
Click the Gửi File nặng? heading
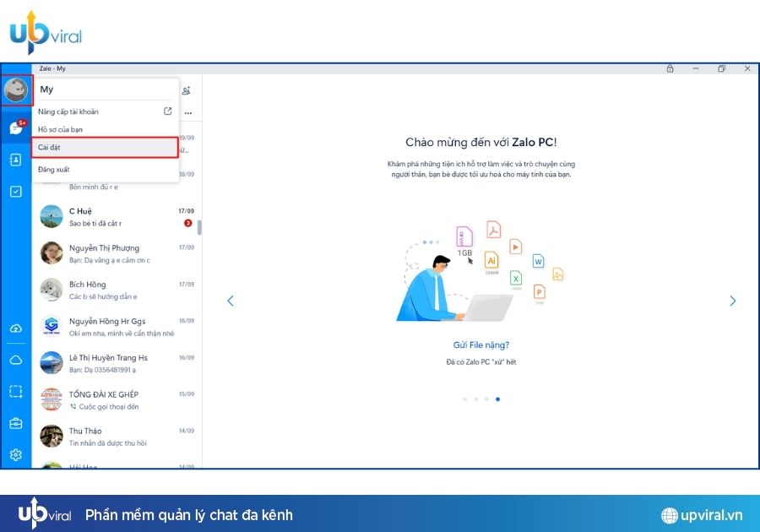(480, 345)
